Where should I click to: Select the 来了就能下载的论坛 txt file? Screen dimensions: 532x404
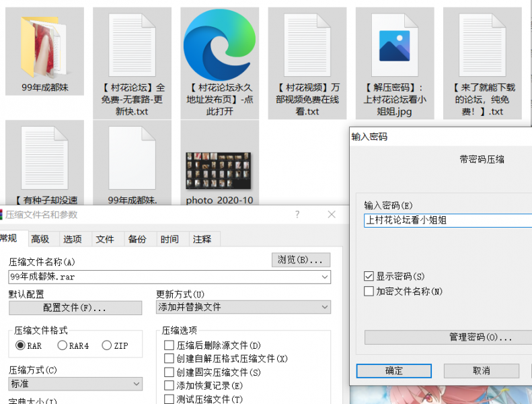click(x=482, y=46)
